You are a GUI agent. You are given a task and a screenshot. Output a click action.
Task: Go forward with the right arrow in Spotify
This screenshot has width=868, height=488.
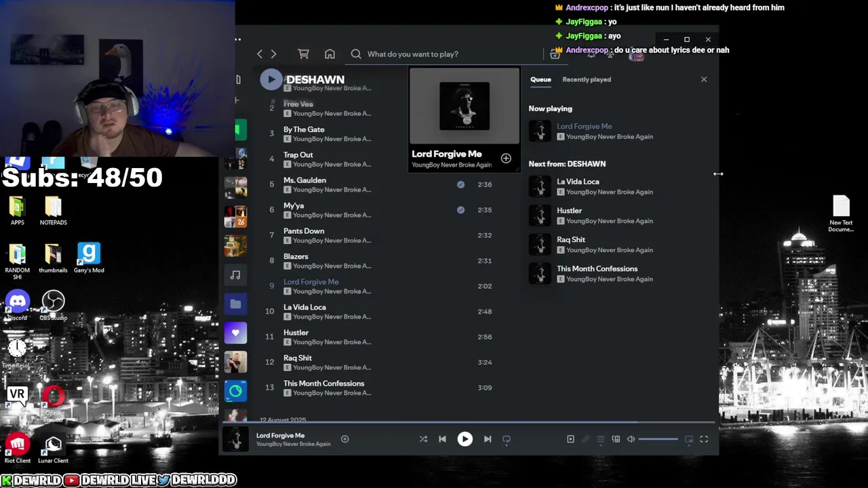[274, 54]
